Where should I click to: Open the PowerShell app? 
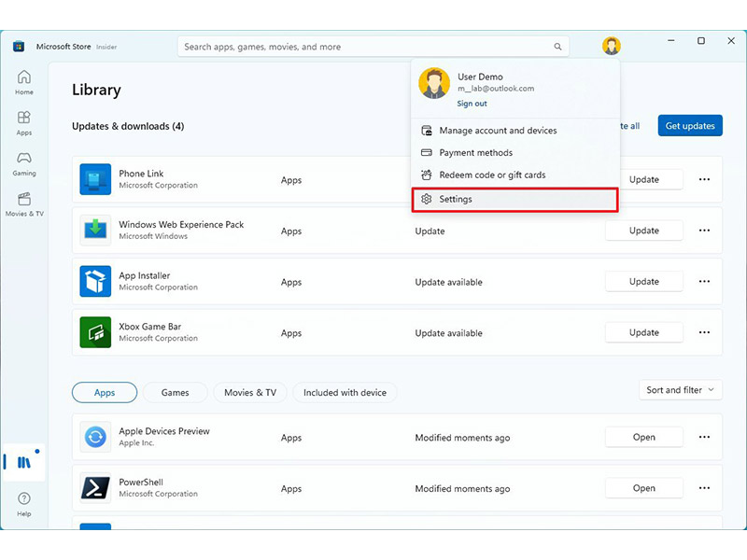[x=643, y=488]
